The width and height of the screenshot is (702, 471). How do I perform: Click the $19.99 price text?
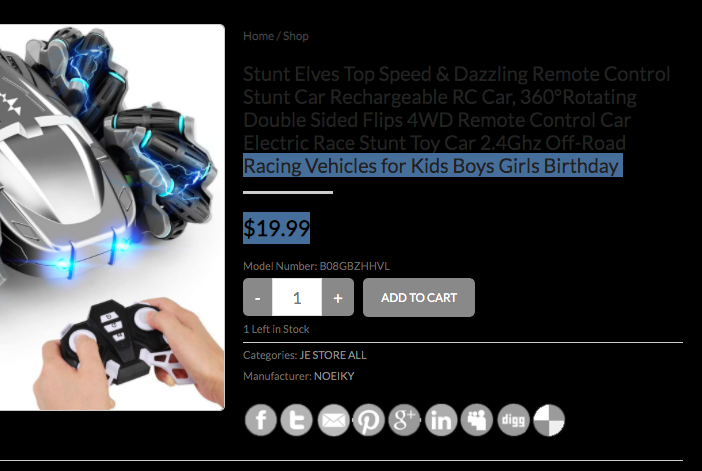click(276, 228)
